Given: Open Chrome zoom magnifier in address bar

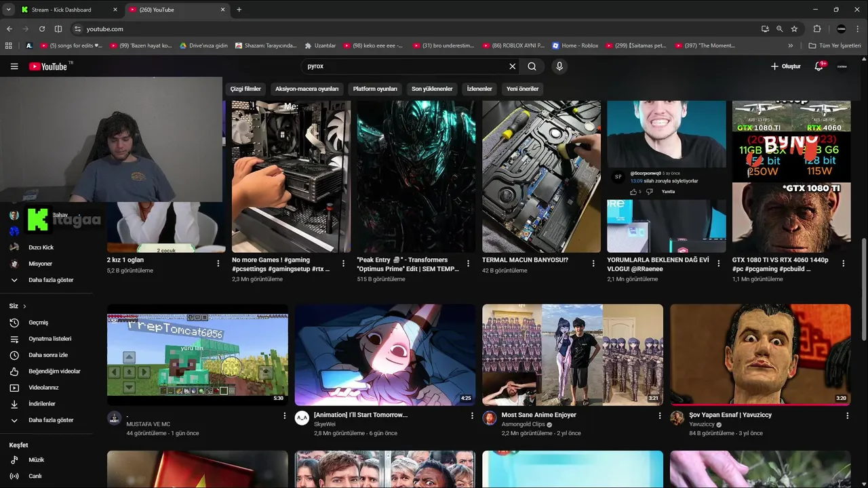Looking at the screenshot, I should (x=780, y=29).
